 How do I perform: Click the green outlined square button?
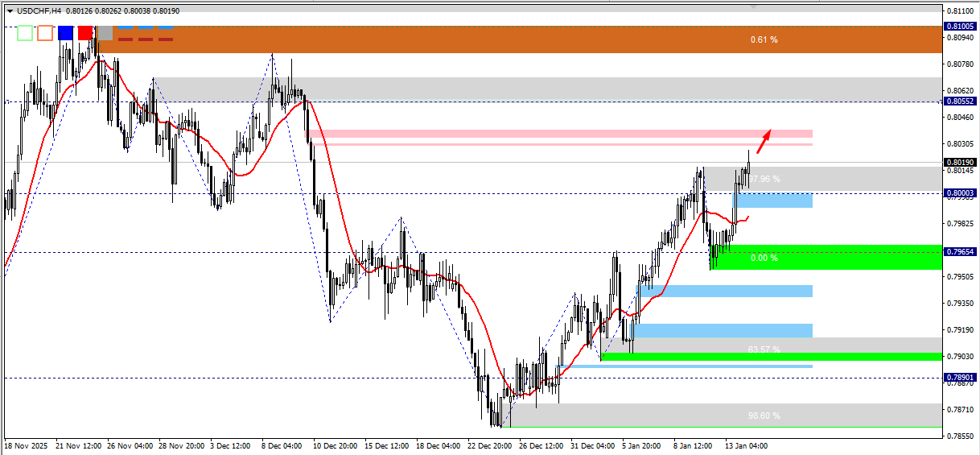[25, 33]
